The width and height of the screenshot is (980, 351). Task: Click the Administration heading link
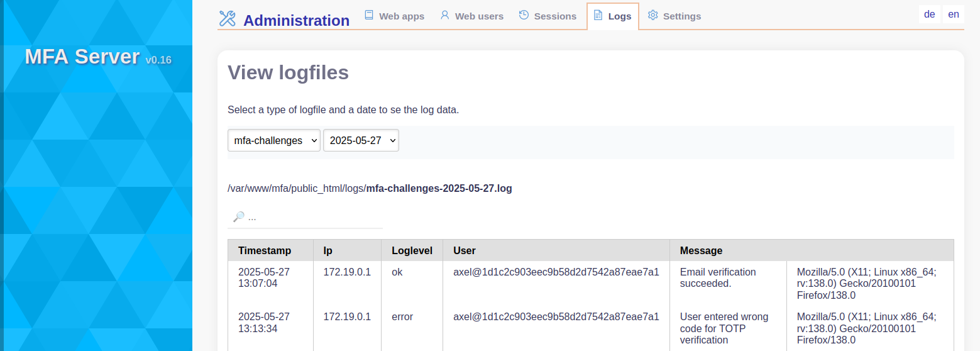point(296,20)
